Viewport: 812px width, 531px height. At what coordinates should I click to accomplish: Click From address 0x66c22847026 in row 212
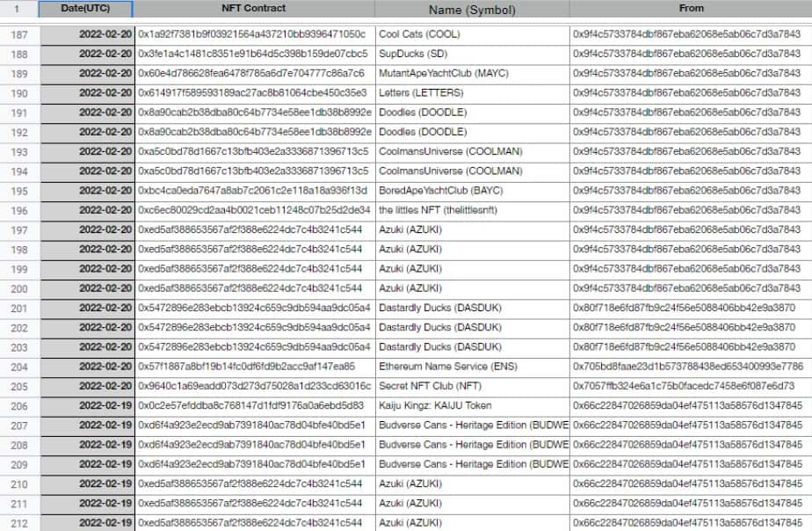(691, 523)
